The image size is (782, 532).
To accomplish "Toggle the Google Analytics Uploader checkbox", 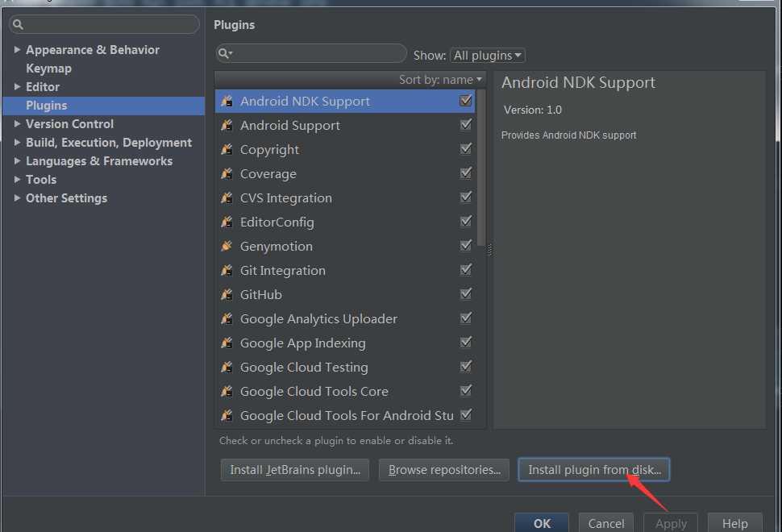I will (x=466, y=318).
